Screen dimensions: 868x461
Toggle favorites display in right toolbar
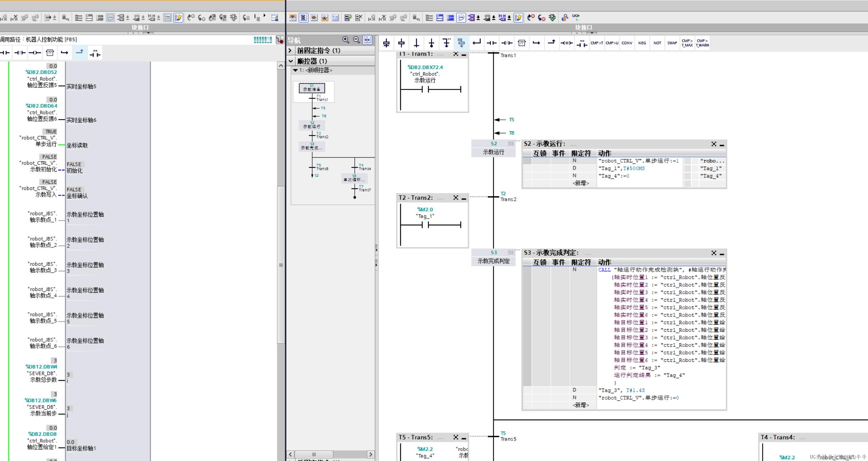tap(518, 17)
